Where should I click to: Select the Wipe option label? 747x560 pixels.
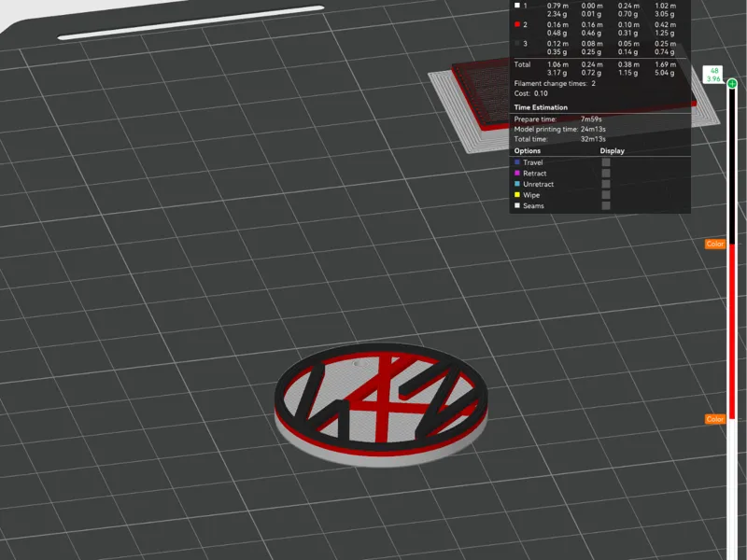coord(531,195)
